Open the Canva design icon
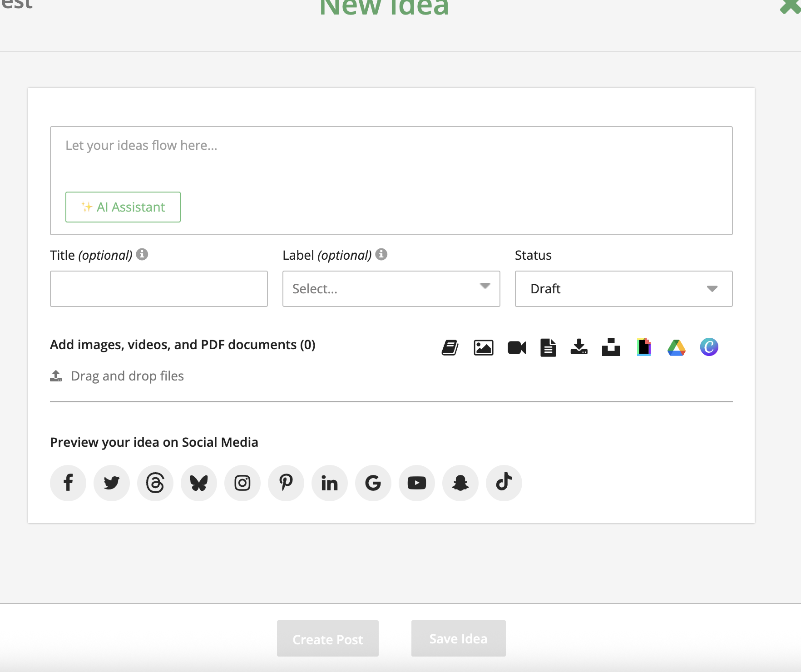This screenshot has width=801, height=672. tap(709, 347)
